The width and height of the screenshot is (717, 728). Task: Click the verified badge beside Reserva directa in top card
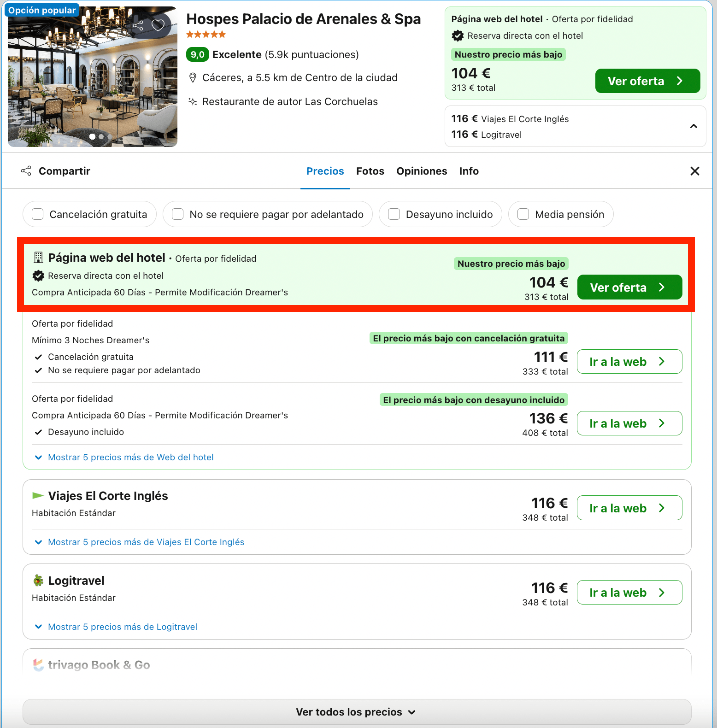coord(458,35)
